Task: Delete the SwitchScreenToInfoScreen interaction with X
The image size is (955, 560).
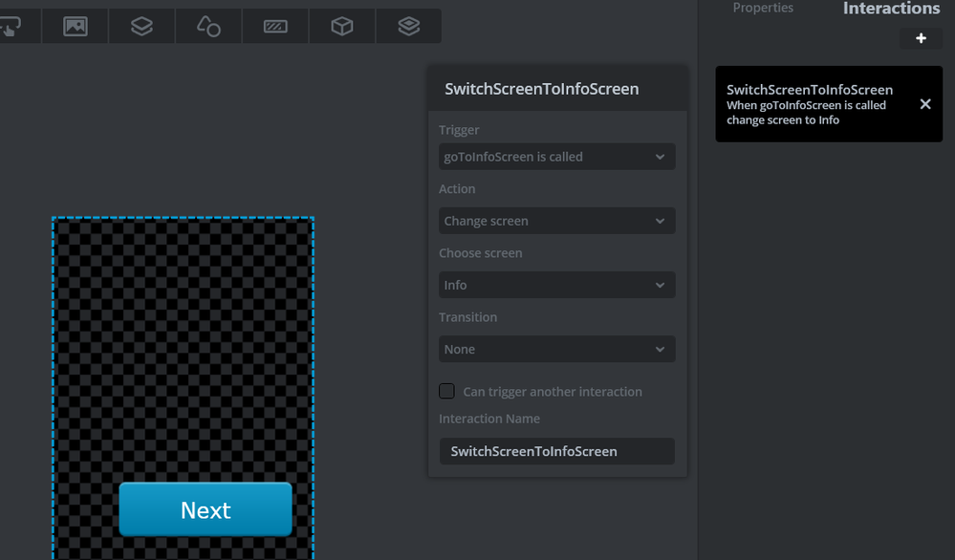Action: [x=925, y=104]
